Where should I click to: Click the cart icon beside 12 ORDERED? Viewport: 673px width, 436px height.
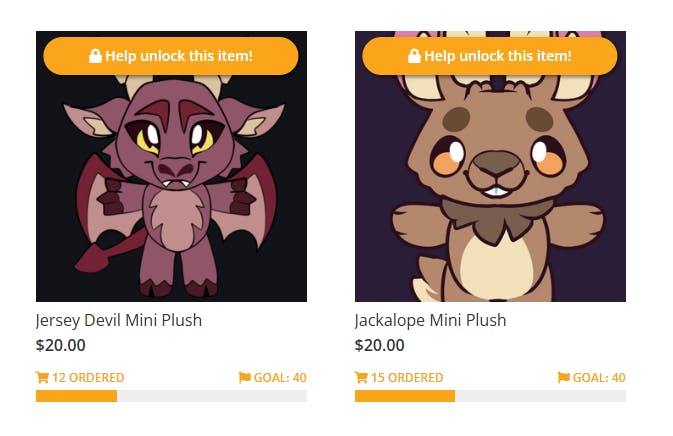tap(42, 378)
